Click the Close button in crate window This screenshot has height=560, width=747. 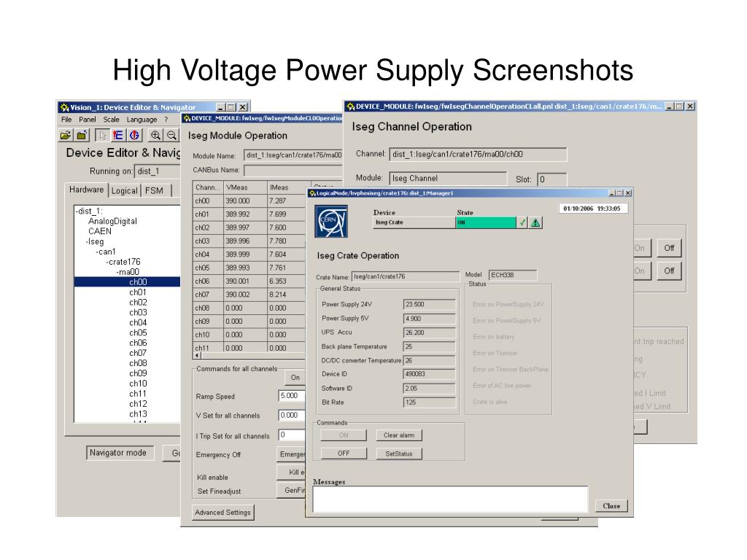[612, 506]
